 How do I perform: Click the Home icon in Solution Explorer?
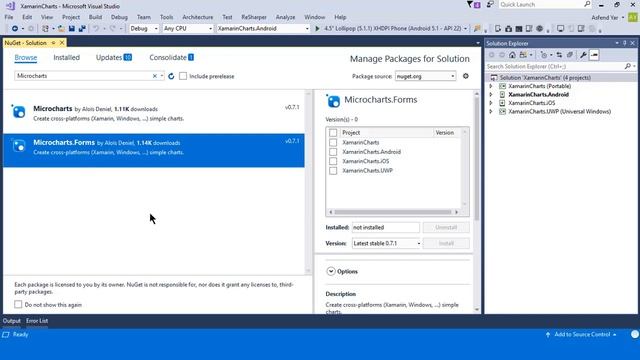coord(512,55)
